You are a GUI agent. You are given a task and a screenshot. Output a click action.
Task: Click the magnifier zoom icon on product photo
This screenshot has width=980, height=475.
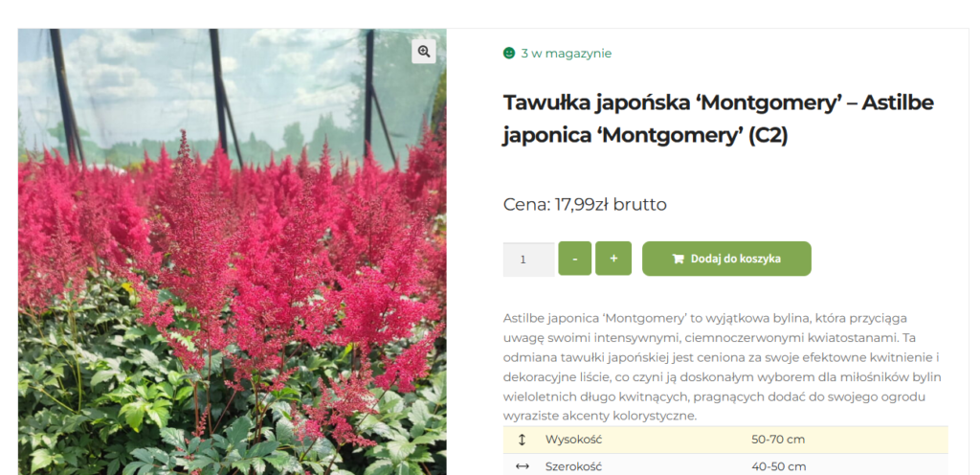point(424,52)
